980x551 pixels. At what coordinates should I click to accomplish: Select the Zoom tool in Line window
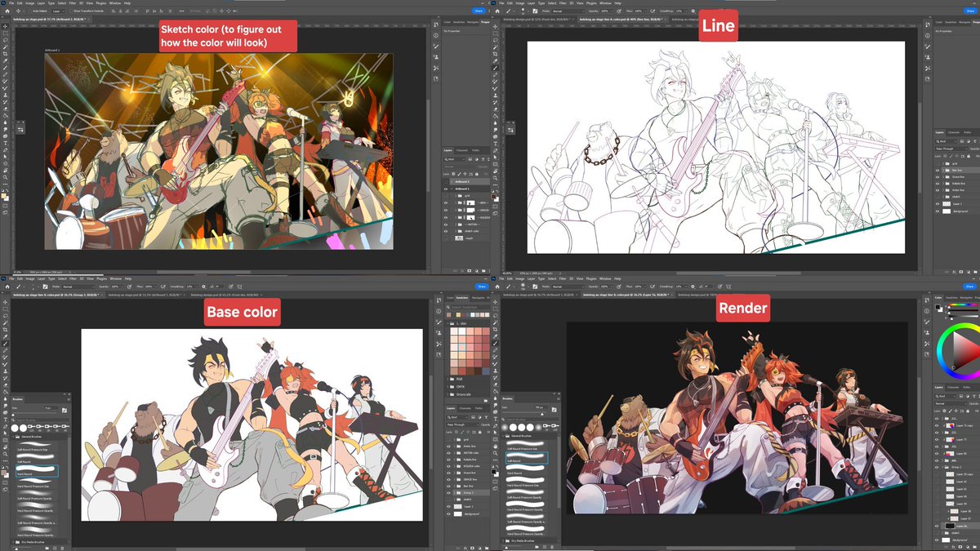pyautogui.click(x=495, y=178)
